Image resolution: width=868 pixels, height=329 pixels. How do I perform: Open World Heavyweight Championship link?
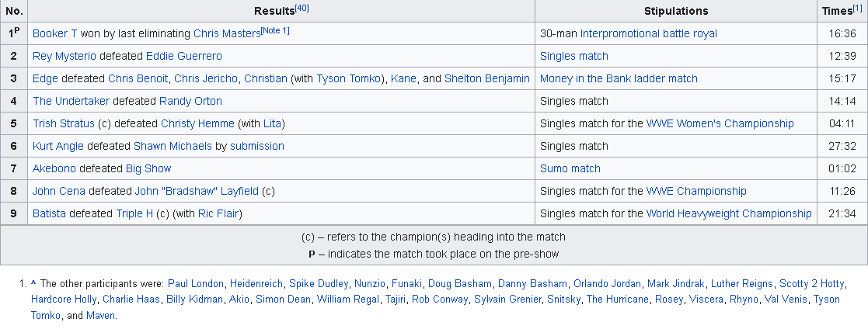click(x=728, y=213)
